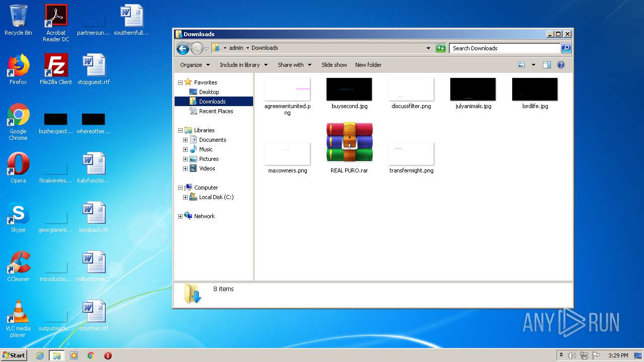Click the taskbar clock showing 3:29 PM
644x362 pixels.
[618, 355]
